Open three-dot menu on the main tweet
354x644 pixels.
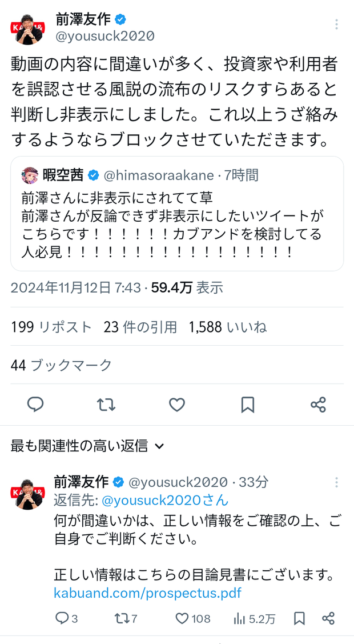pyautogui.click(x=336, y=24)
